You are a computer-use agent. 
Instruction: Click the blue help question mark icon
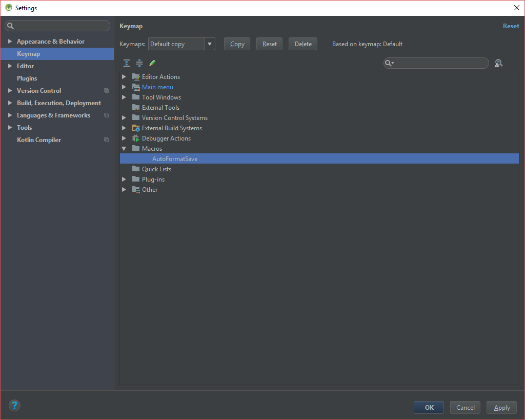point(14,406)
